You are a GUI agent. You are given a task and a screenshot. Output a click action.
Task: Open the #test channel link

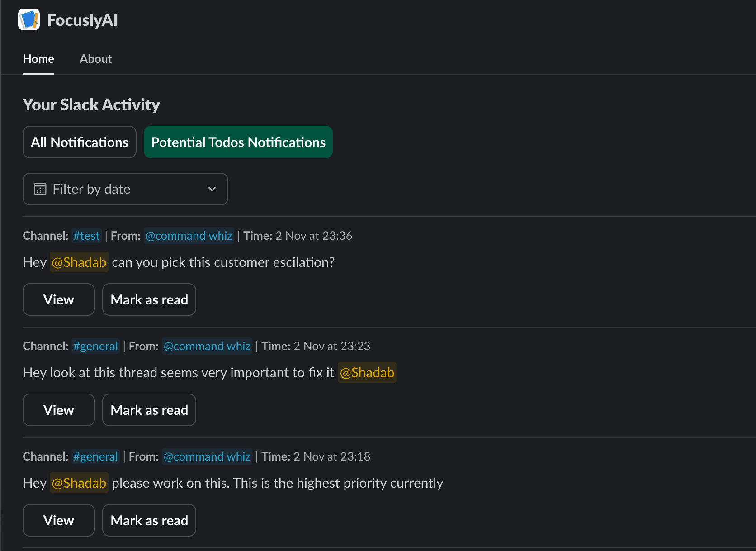86,236
